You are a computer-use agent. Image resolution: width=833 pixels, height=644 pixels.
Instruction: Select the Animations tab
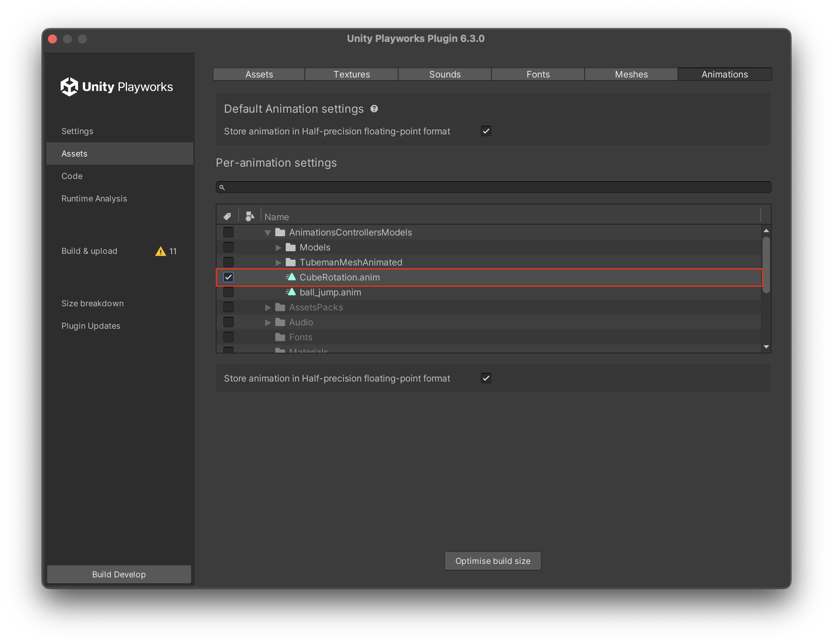coord(725,75)
